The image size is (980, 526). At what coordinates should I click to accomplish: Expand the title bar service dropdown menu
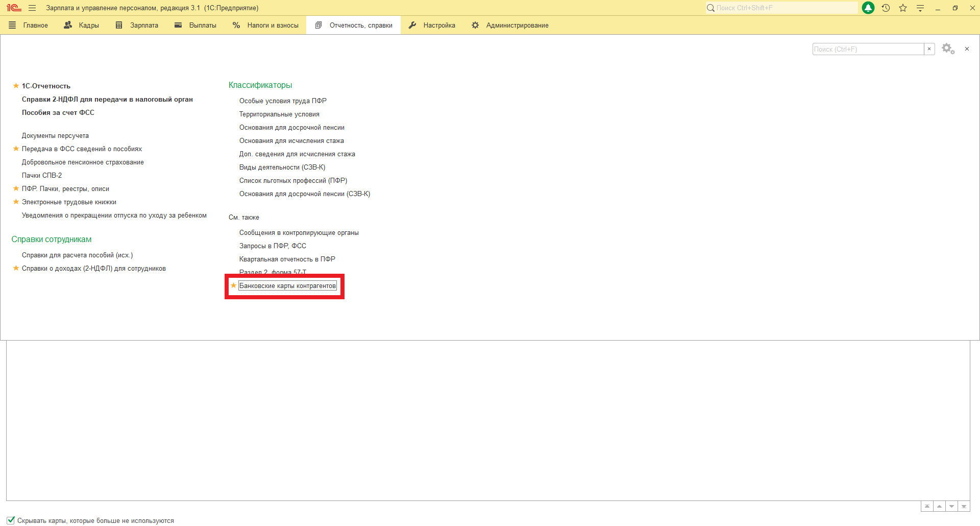coord(920,8)
